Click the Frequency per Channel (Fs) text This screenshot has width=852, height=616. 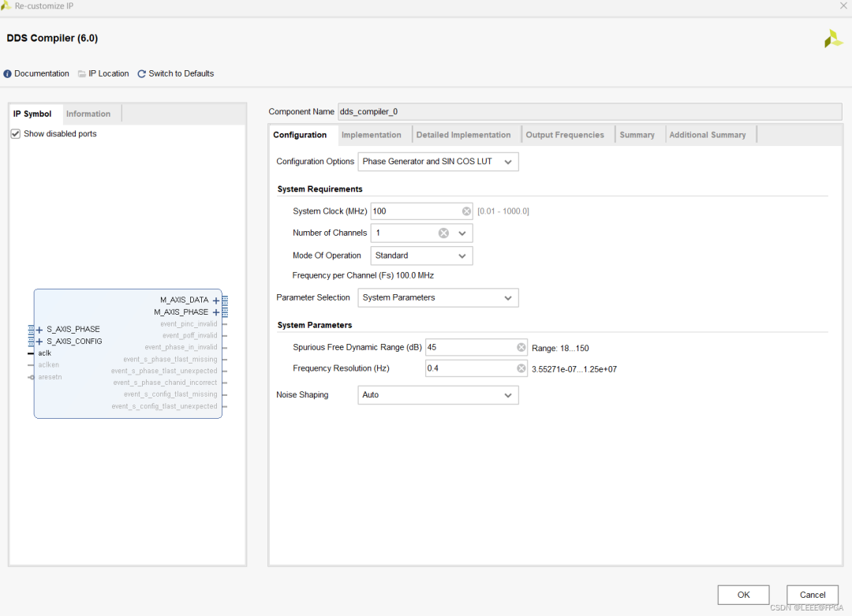pos(363,275)
